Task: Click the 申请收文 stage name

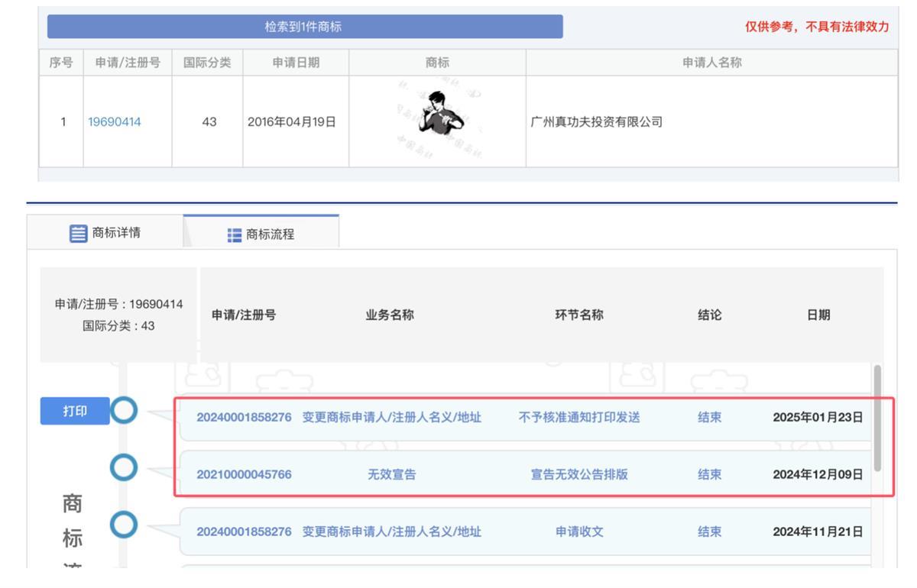Action: coord(579,531)
